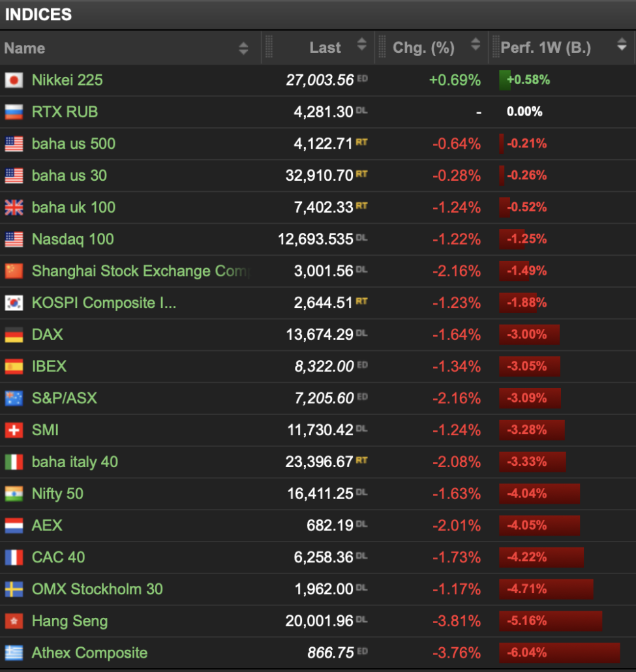The image size is (636, 672).
Task: Click the Greece flag beside Athex Composite
Action: [x=14, y=652]
